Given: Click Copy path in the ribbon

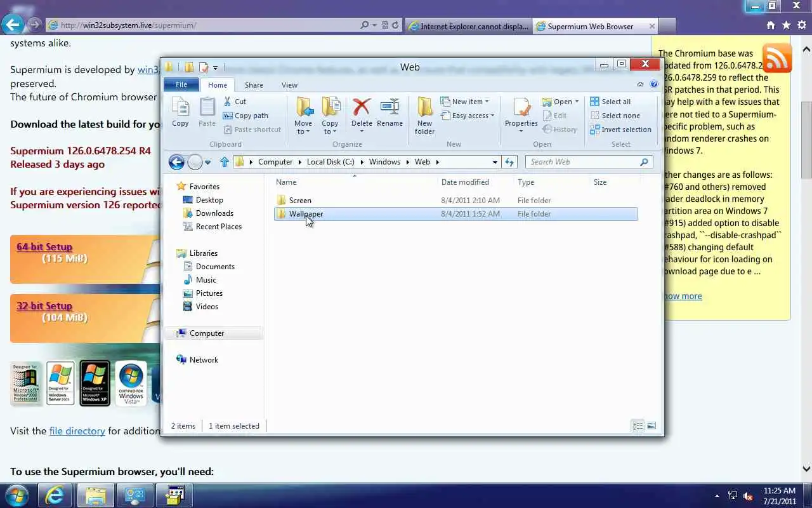Looking at the screenshot, I should (246, 116).
